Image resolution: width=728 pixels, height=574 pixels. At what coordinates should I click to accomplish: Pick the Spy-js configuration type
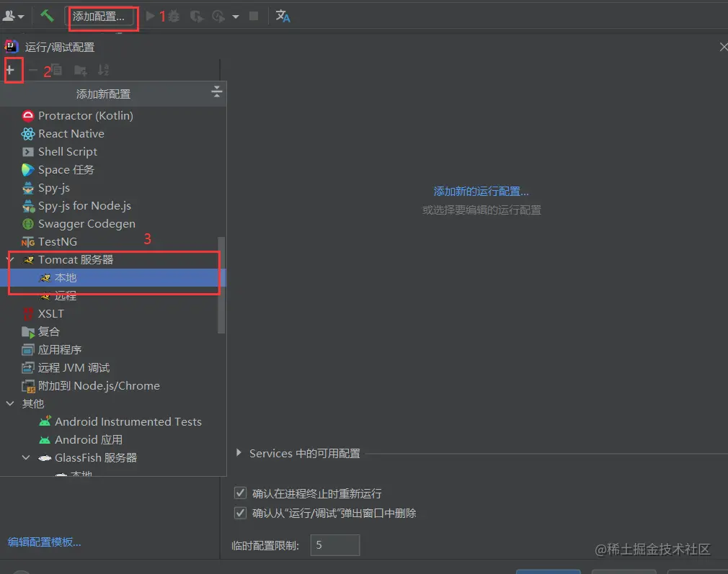click(113, 188)
